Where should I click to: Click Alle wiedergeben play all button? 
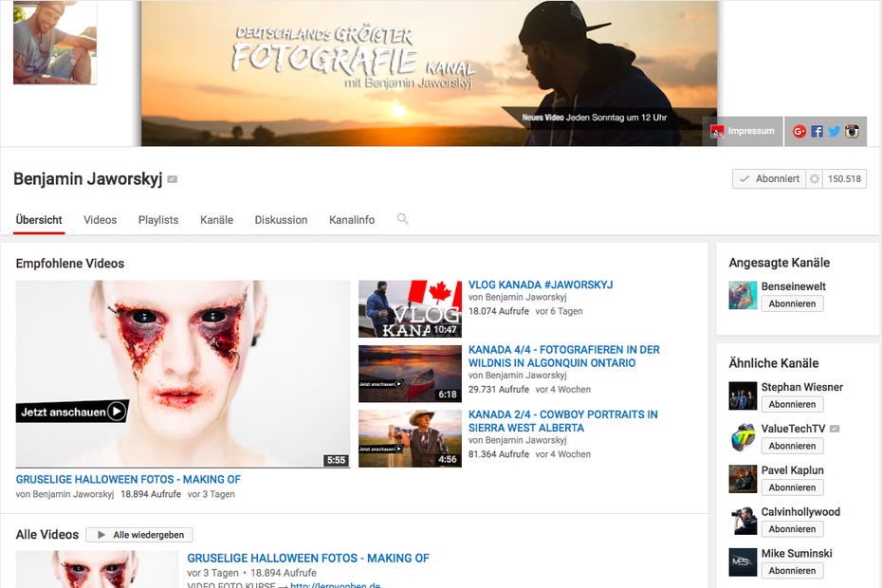(139, 535)
